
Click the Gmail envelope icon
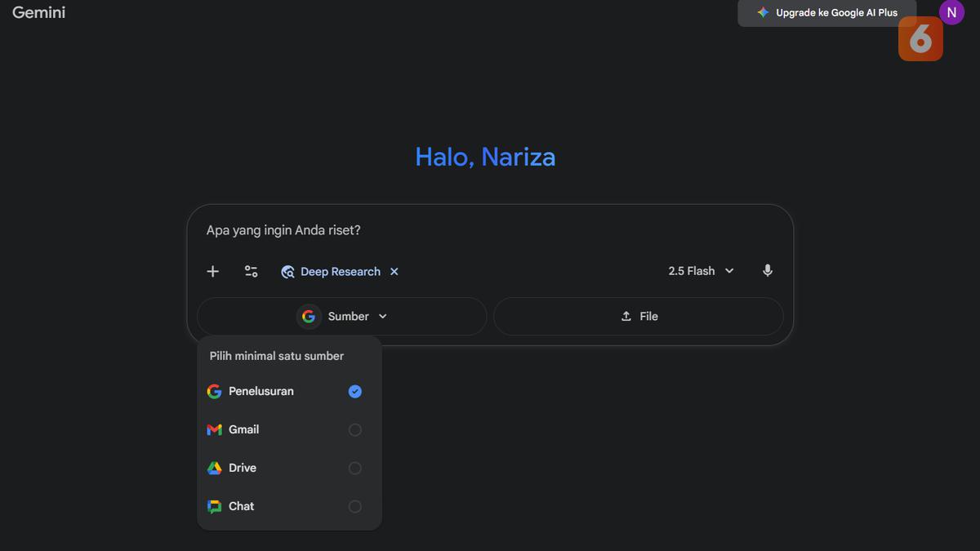(214, 429)
